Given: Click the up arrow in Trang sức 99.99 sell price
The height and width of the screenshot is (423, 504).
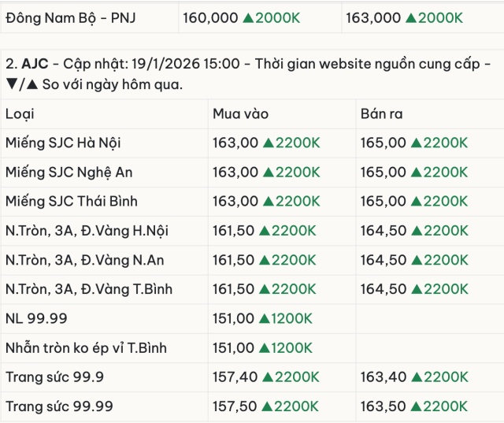Looking at the screenshot, I should (416, 406).
